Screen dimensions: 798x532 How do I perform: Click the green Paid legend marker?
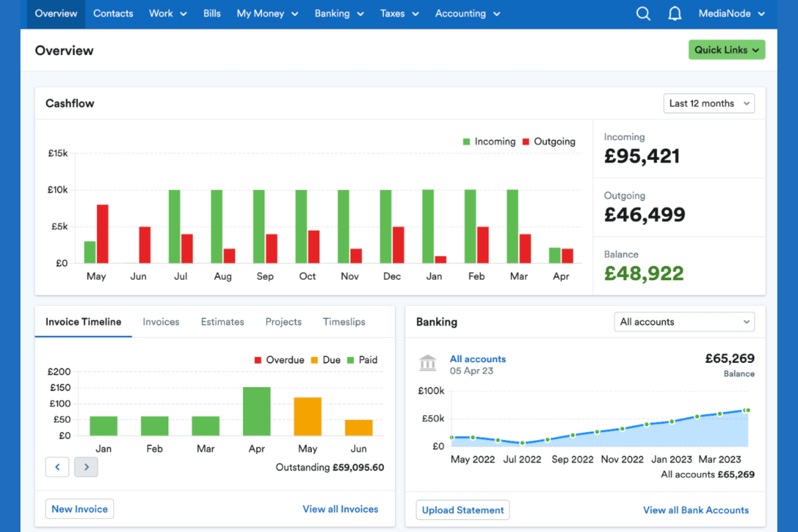350,360
